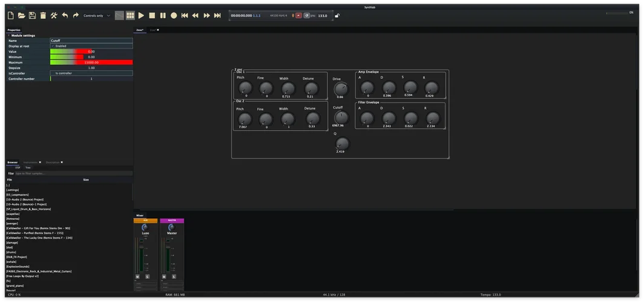The image size is (644, 303).
Task: Click the Osc 1 Width knob
Action: [288, 88]
